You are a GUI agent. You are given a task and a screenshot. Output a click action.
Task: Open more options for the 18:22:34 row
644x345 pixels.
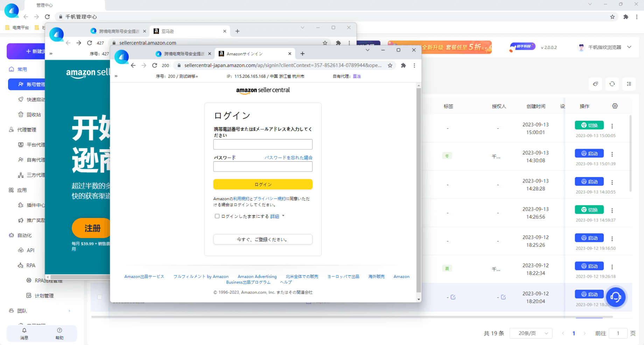[612, 267]
